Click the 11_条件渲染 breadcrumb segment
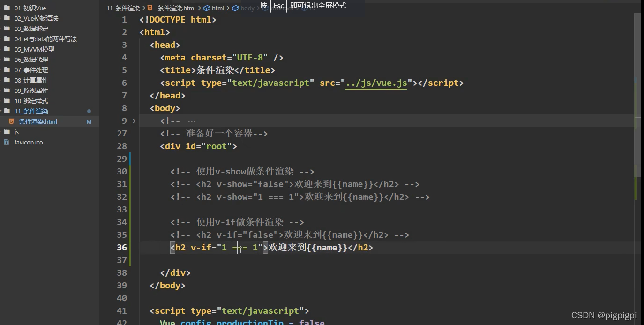The height and width of the screenshot is (325, 644). tap(123, 8)
